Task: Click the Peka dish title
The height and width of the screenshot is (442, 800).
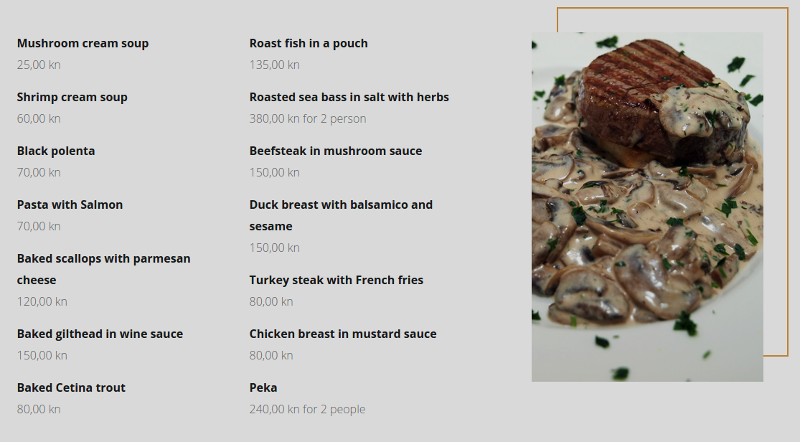Action: 263,388
